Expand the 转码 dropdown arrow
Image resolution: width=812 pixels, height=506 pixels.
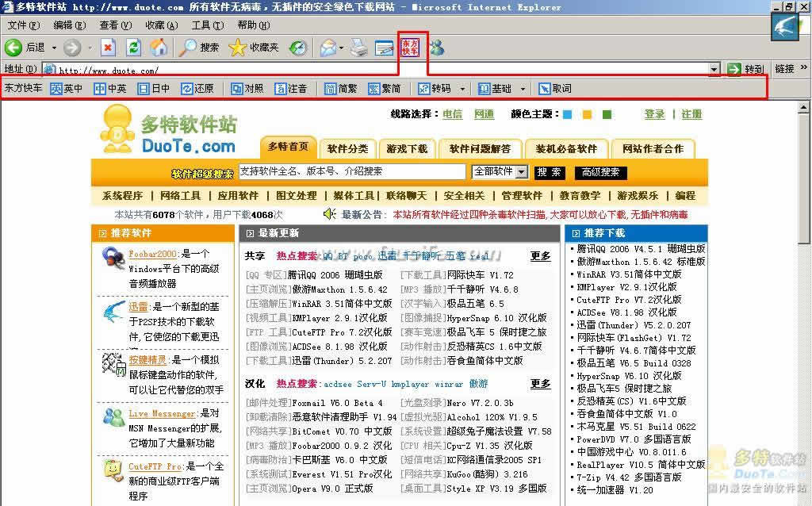tap(462, 89)
